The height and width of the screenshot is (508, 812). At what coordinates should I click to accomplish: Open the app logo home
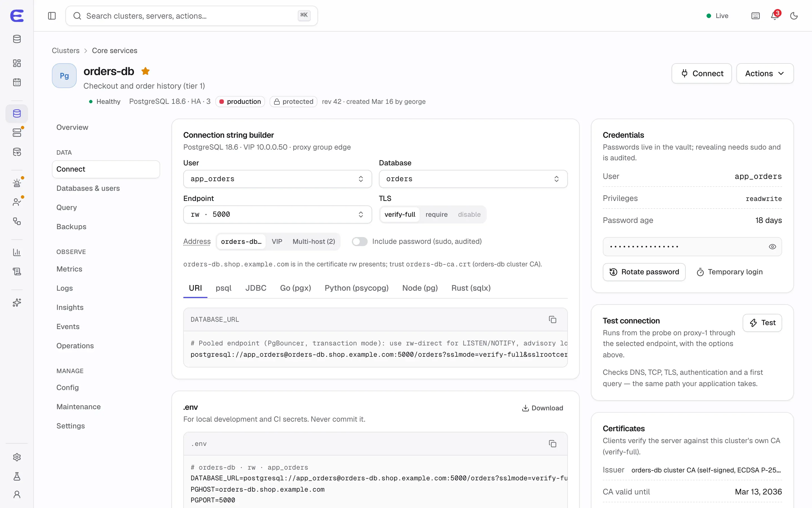tap(17, 16)
